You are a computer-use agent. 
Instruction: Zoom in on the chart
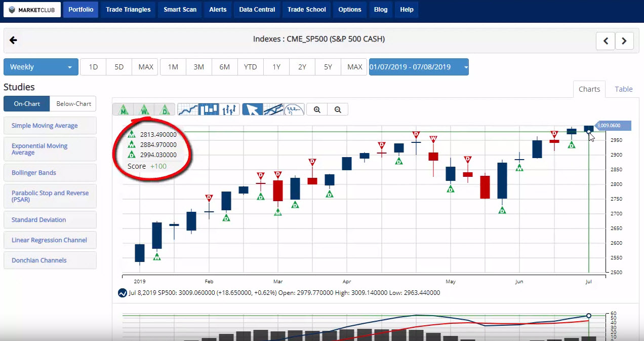coord(317,109)
